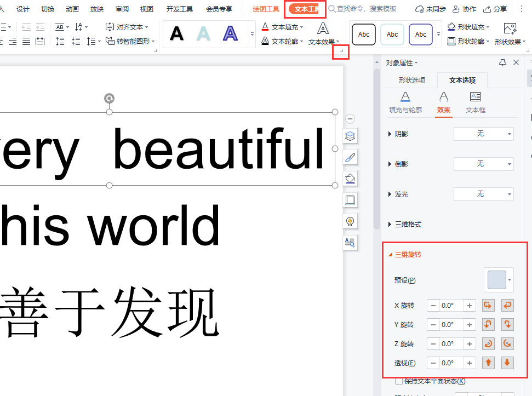
Task: Click the lightbulb icon in floating toolbar
Action: tap(350, 221)
